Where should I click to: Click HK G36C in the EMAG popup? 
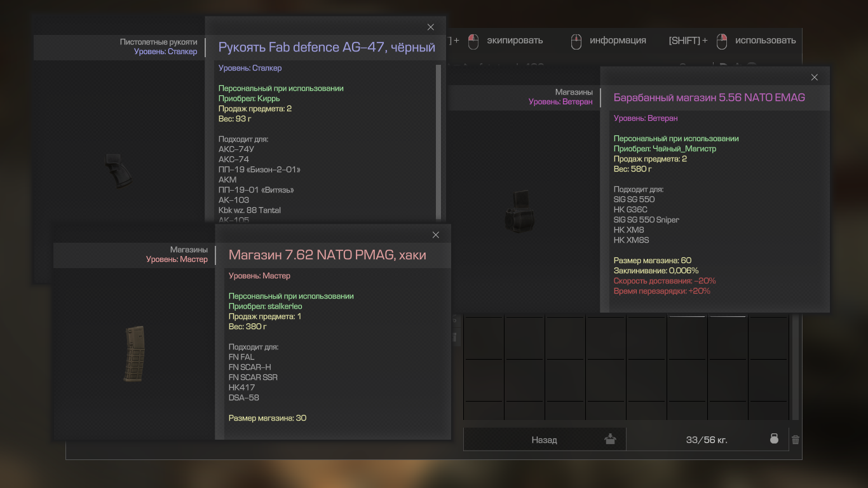(x=630, y=210)
